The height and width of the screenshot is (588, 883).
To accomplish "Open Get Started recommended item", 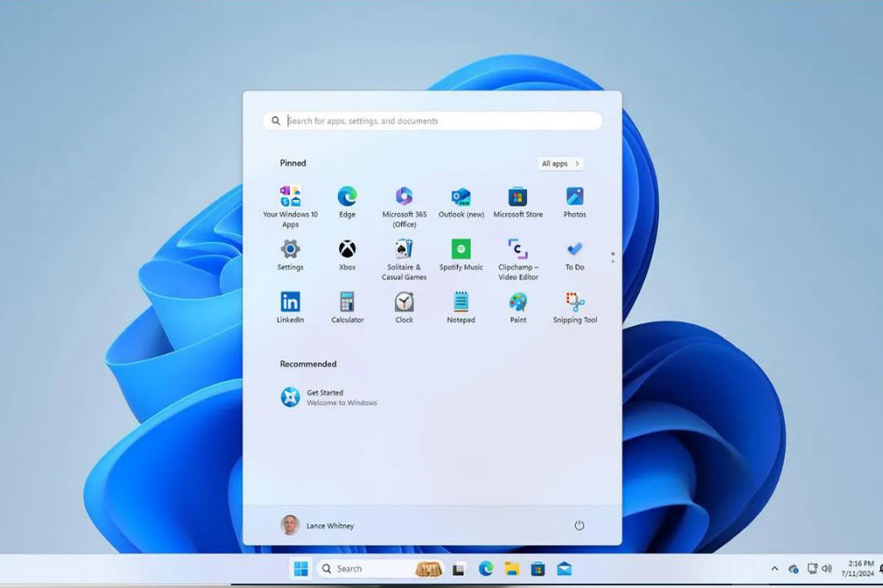I will [329, 397].
